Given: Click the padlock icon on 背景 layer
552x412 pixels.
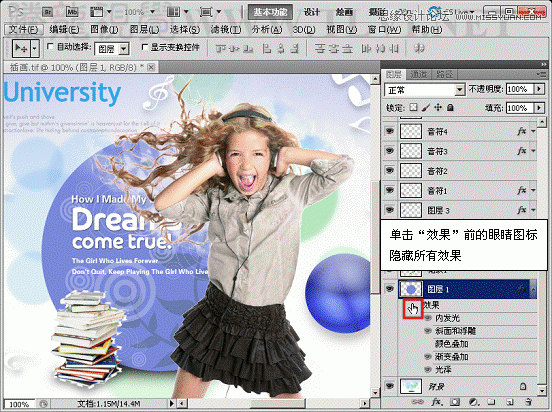Looking at the screenshot, I should [x=523, y=387].
